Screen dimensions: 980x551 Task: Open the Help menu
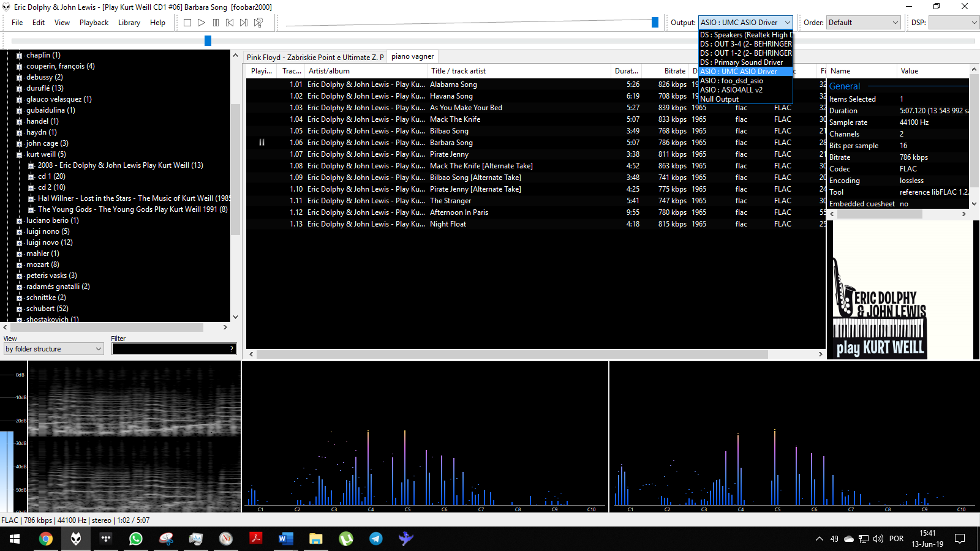pos(157,23)
